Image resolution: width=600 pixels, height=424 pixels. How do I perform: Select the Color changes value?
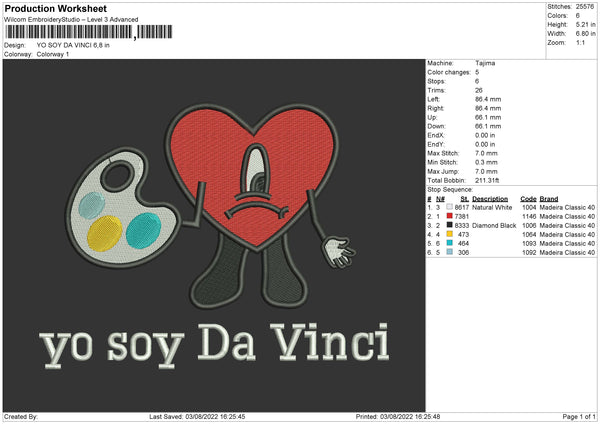(477, 72)
